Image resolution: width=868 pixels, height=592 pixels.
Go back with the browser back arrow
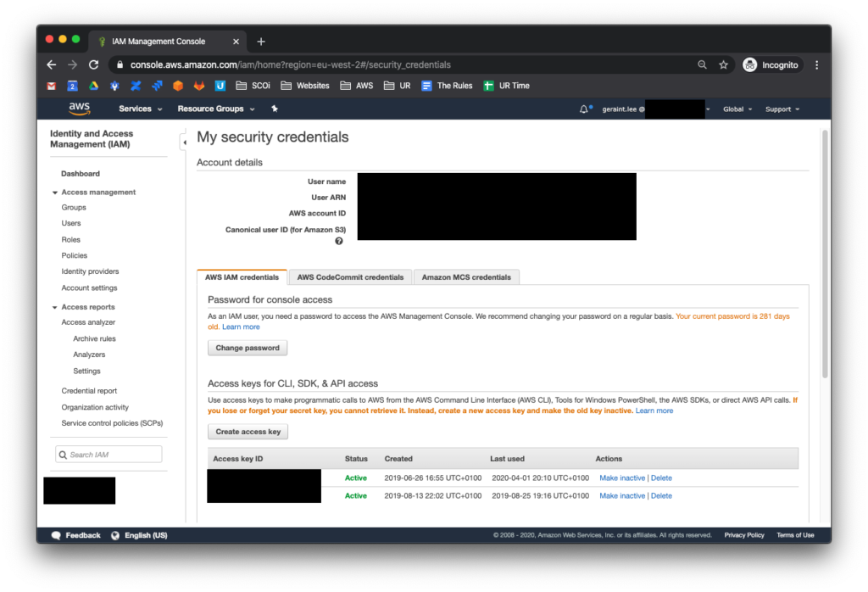(52, 64)
